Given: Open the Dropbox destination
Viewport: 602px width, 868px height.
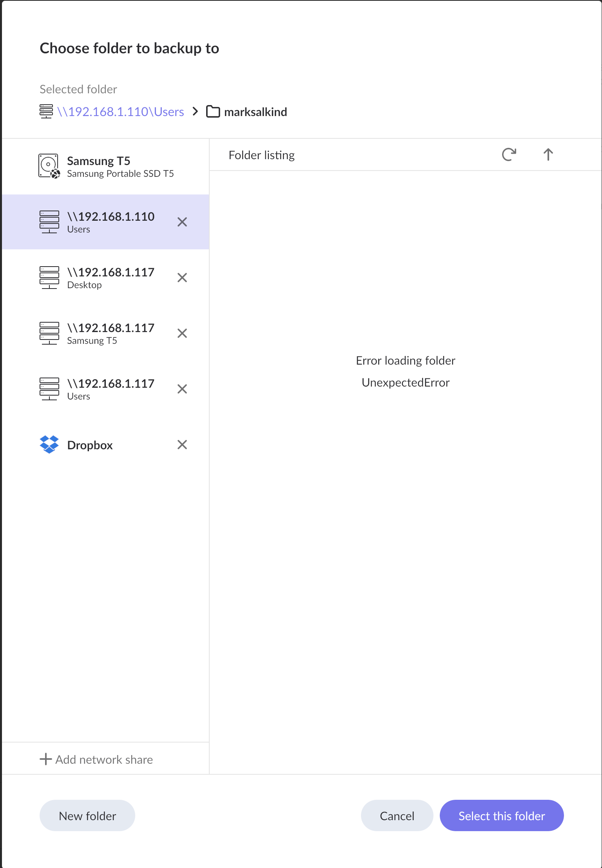Looking at the screenshot, I should click(105, 445).
